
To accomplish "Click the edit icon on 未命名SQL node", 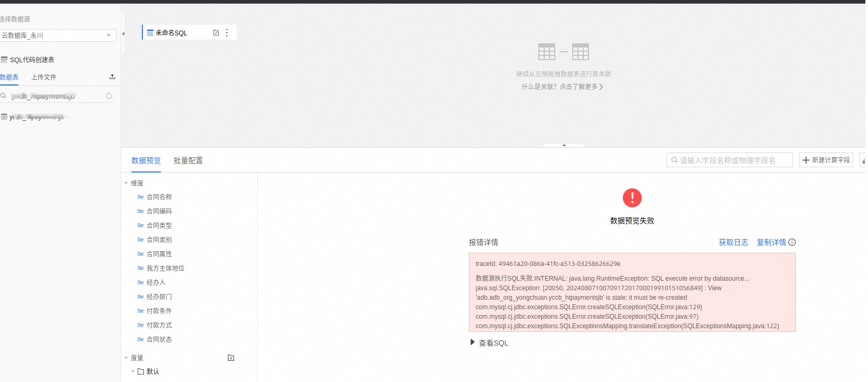I will [x=216, y=33].
